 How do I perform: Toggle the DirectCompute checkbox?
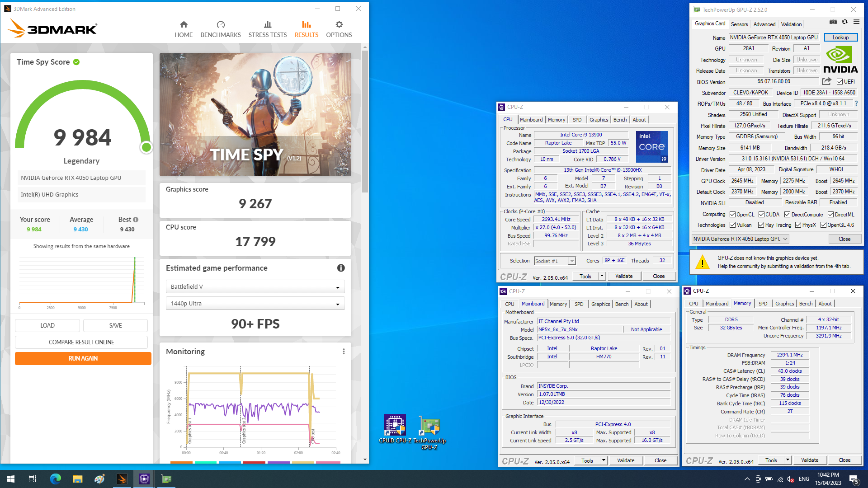(x=787, y=215)
